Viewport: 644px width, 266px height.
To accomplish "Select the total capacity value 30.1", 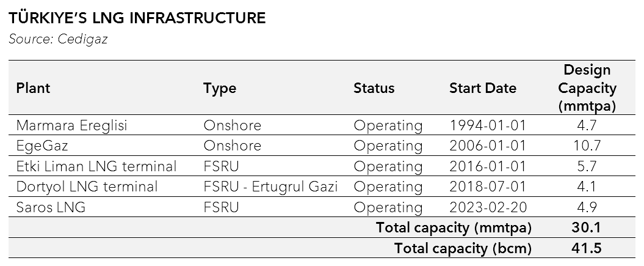I will tap(588, 228).
